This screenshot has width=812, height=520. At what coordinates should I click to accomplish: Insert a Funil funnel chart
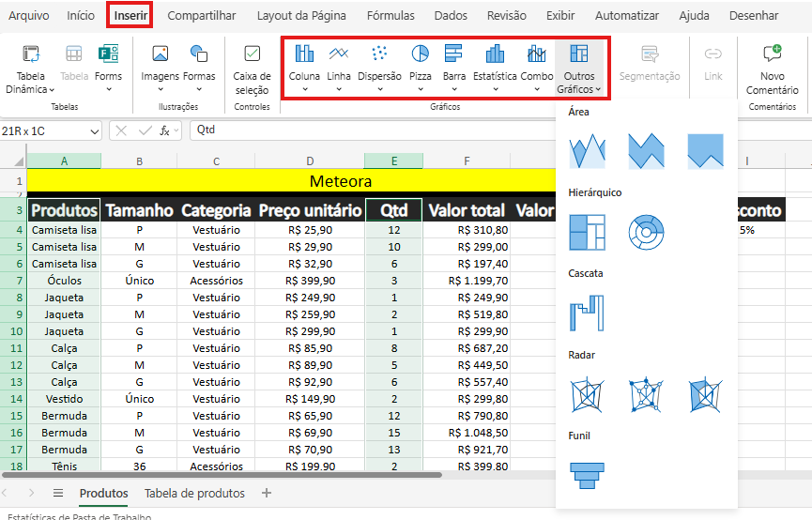[587, 476]
